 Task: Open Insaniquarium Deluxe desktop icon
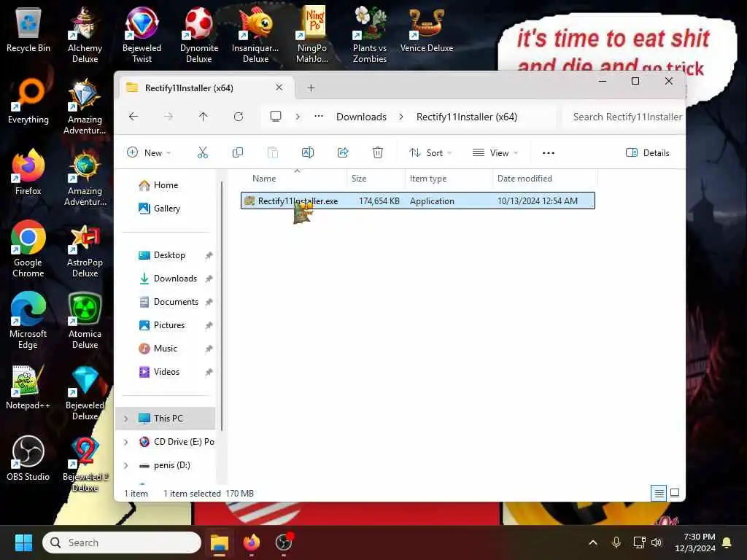point(255,34)
